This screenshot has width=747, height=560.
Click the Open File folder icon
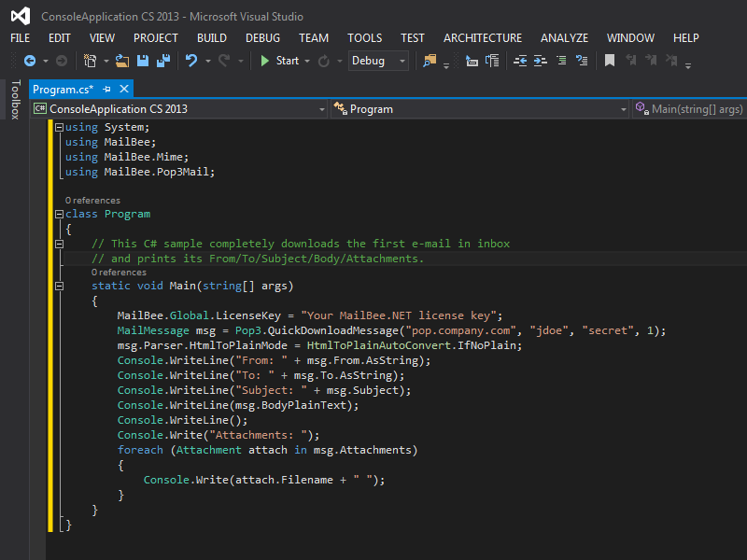[x=122, y=61]
